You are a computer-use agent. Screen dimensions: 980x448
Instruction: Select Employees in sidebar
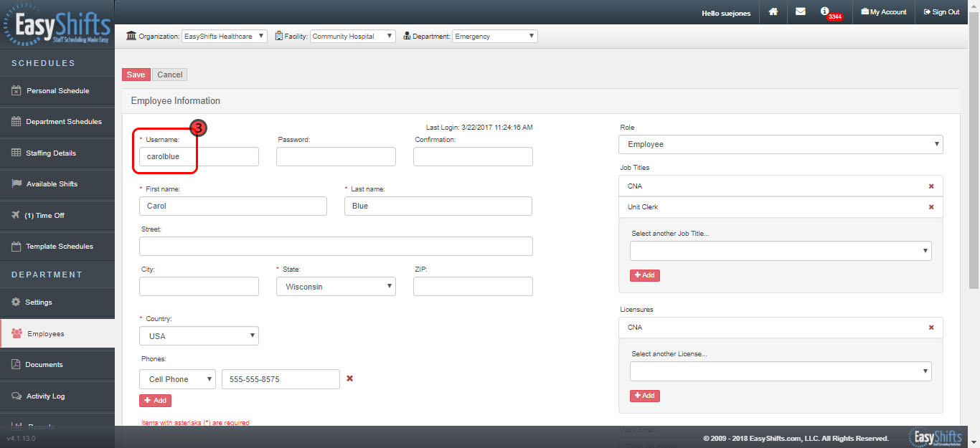tap(57, 334)
